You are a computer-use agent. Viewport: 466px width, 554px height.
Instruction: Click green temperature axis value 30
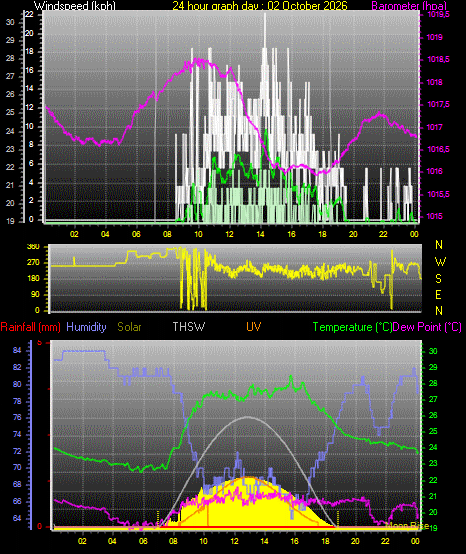(433, 351)
